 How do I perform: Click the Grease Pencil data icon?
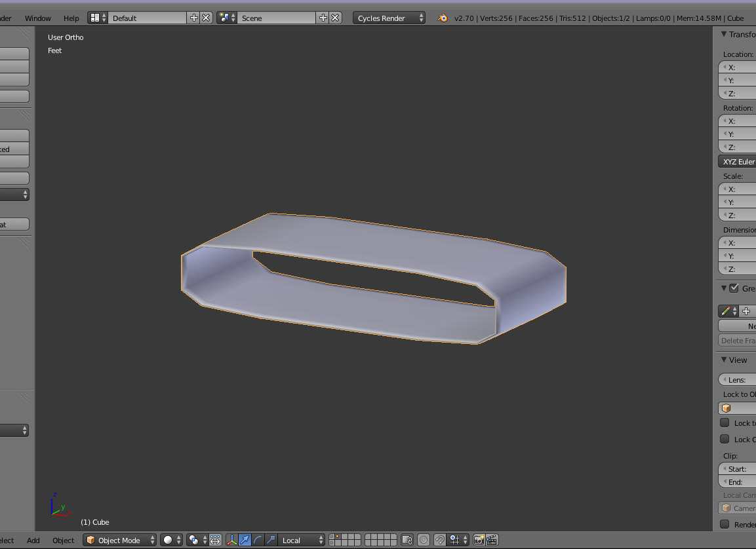coord(728,311)
